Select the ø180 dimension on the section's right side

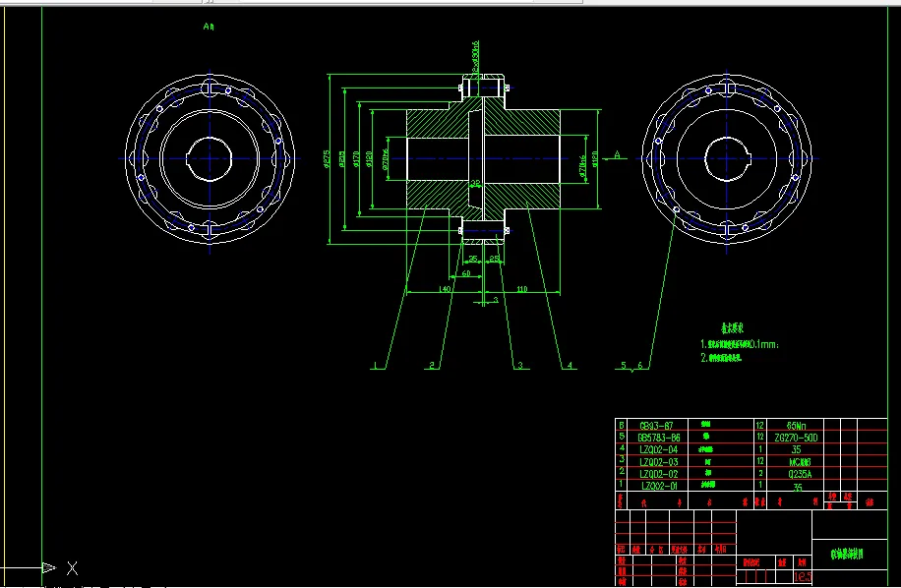click(x=595, y=159)
